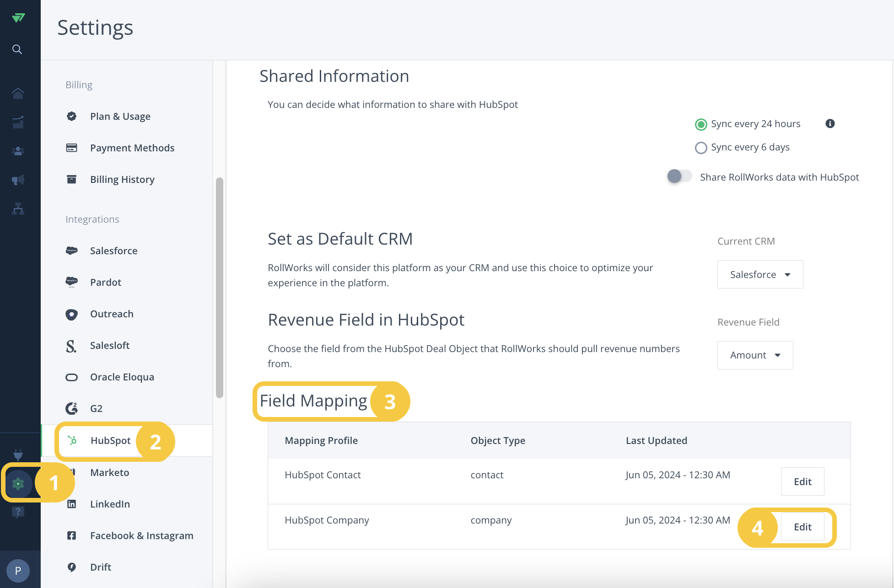Toggle Share RollWorks data with HubSpot

tap(679, 176)
